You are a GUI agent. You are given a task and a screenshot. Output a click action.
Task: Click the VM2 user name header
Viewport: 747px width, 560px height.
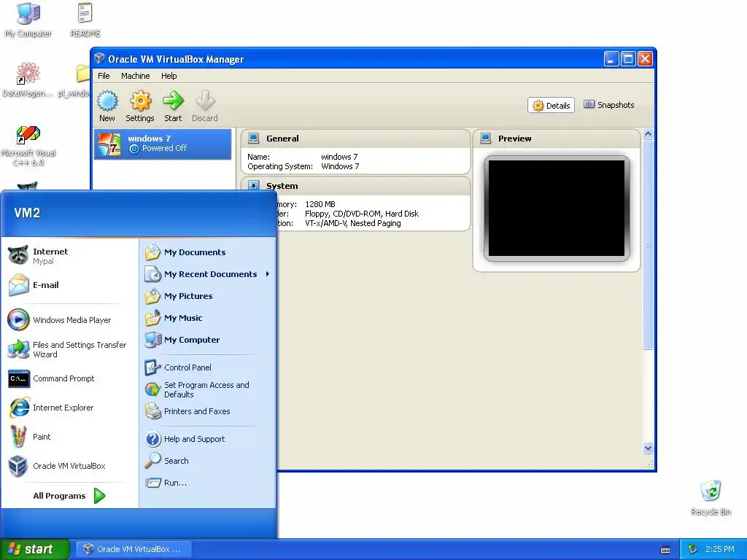(27, 213)
